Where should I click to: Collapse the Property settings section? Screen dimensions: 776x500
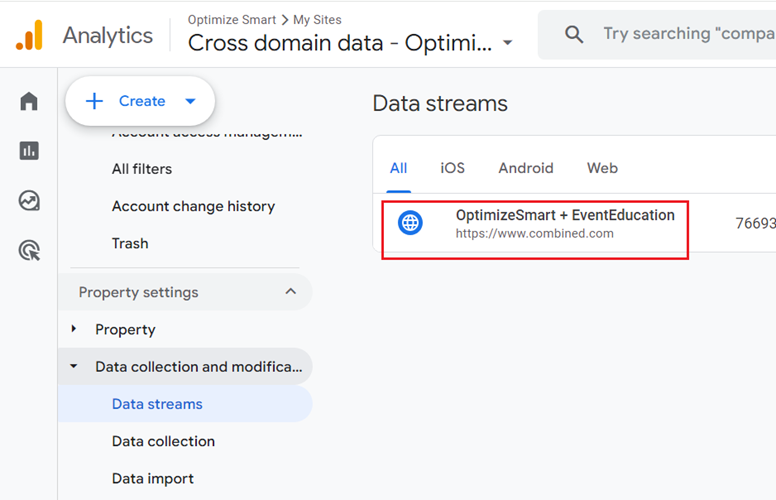click(x=291, y=292)
